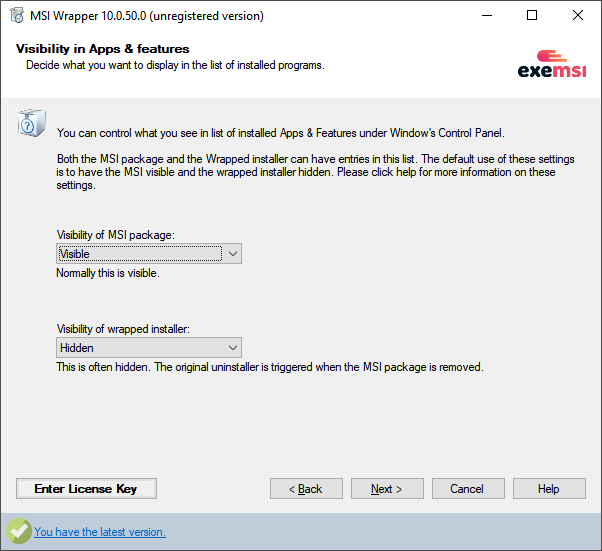This screenshot has width=602, height=551.
Task: Click the 'Normally this is visible.' hint text
Action: click(108, 273)
